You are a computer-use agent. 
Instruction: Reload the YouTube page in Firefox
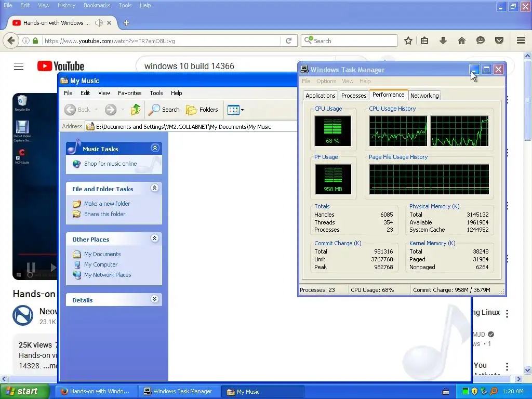pos(289,41)
